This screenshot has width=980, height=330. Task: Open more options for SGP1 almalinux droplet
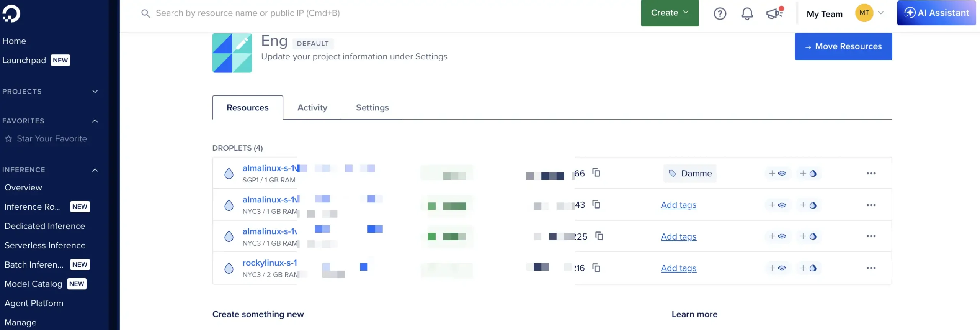[x=871, y=173]
